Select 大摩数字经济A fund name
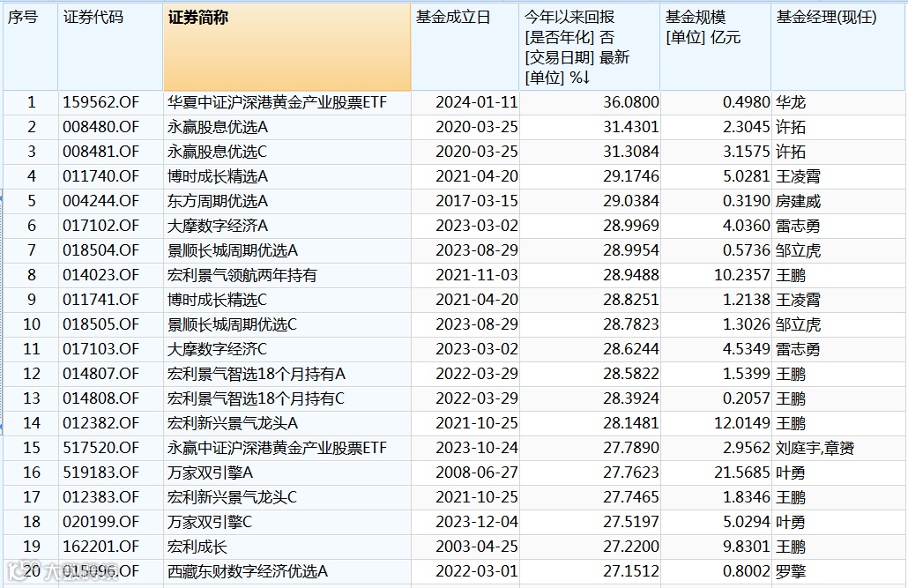Image resolution: width=908 pixels, height=588 pixels. 218,226
